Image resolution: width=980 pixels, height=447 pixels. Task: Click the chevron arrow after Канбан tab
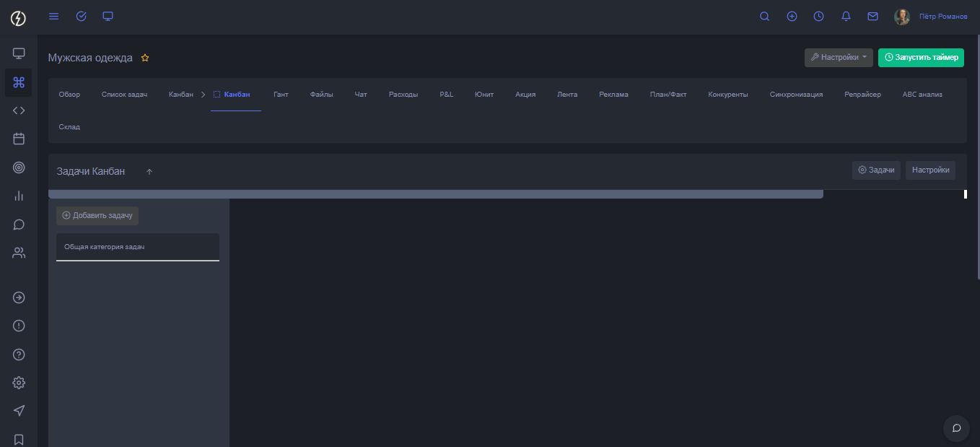(203, 95)
